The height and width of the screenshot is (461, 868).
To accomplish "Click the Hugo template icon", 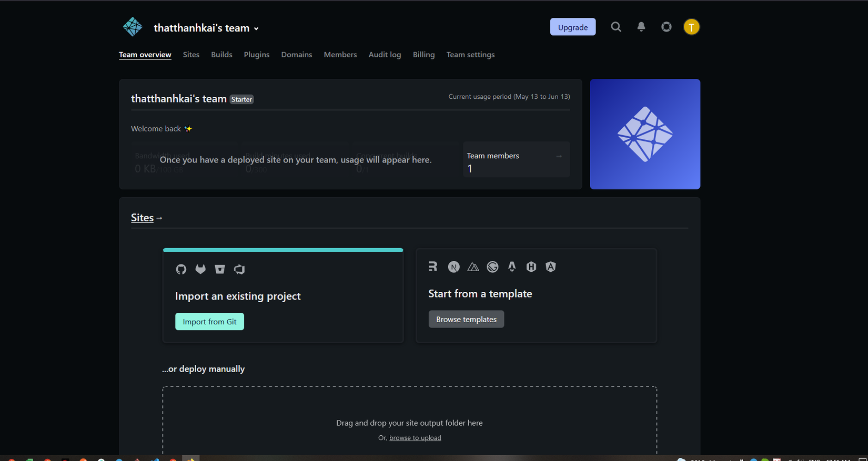I will (x=531, y=267).
